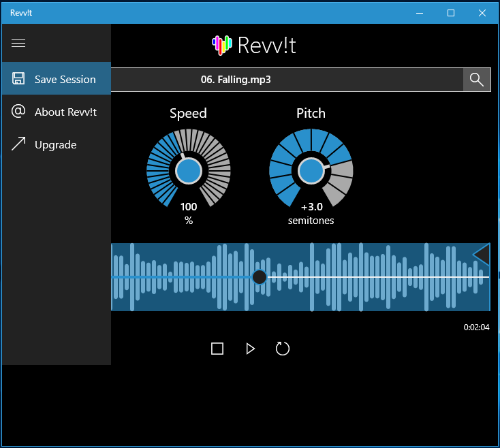500x448 pixels.
Task: Click the semitones unit label
Action: pyautogui.click(x=311, y=221)
